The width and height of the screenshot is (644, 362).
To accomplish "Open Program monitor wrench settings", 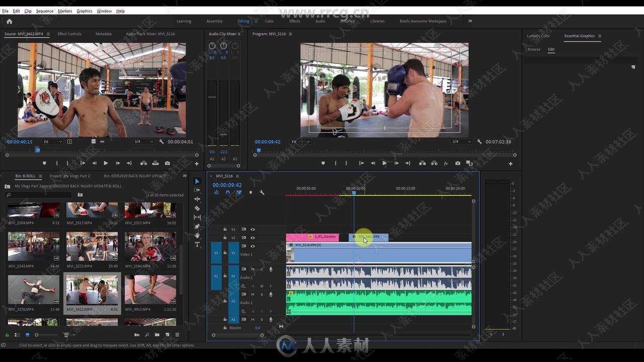I will (x=479, y=142).
